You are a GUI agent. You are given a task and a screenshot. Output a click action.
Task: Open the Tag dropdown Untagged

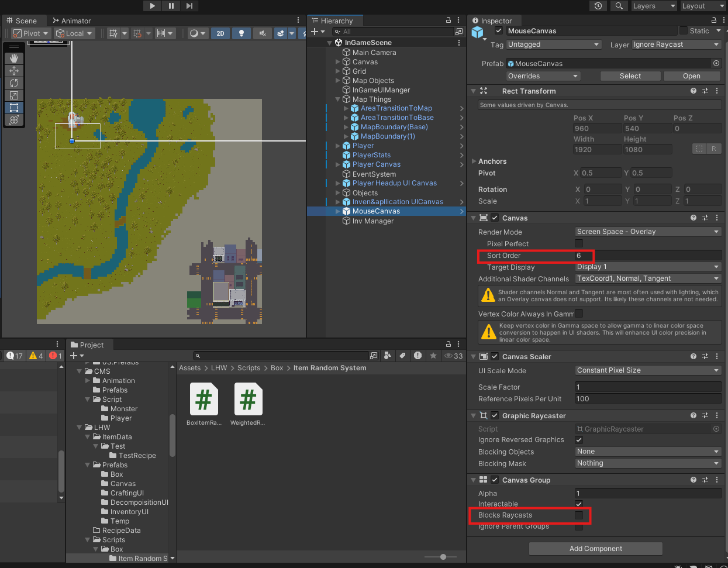554,44
